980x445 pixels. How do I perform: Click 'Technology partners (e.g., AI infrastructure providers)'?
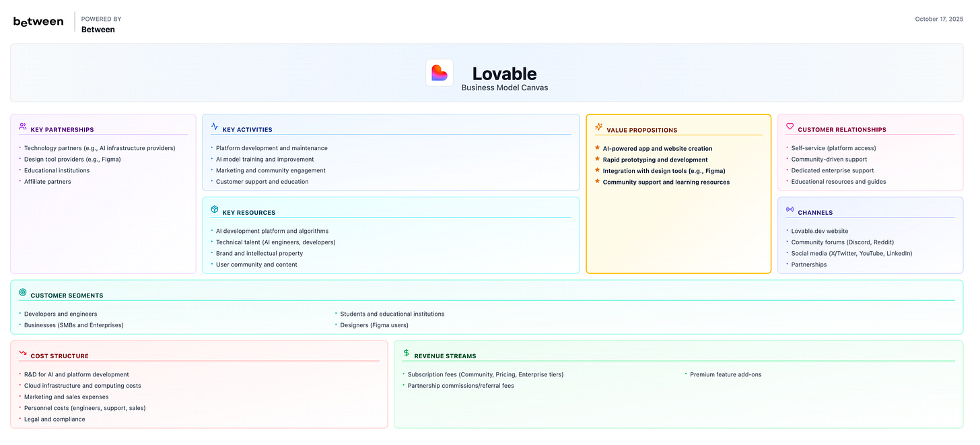point(100,148)
